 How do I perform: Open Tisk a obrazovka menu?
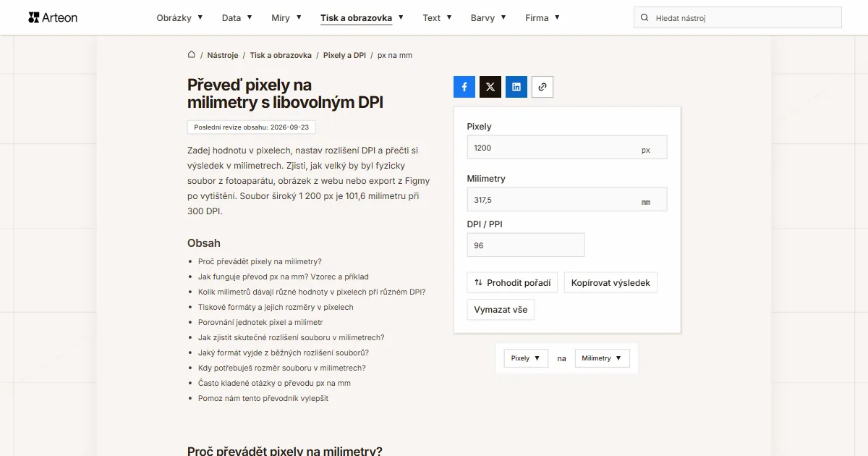click(362, 17)
